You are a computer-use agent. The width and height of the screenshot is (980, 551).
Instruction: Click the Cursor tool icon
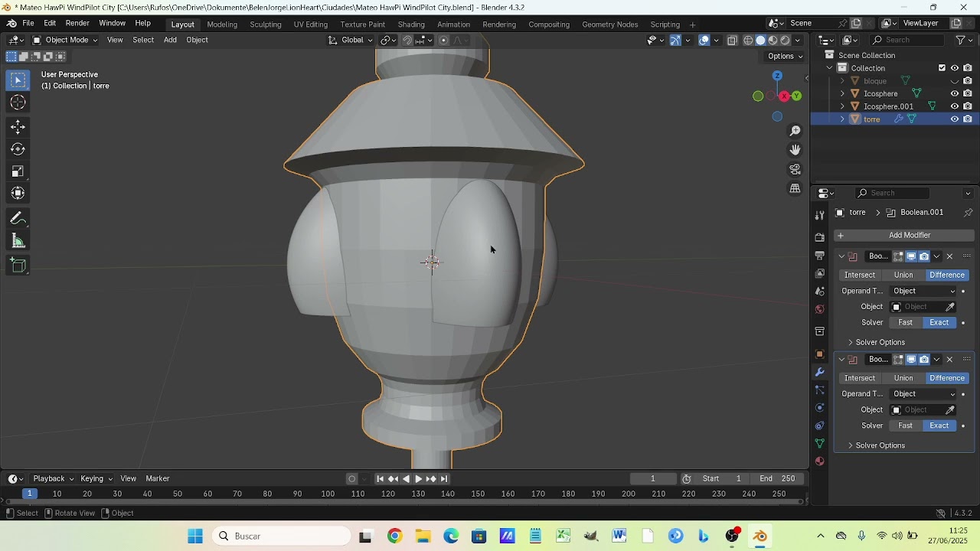pyautogui.click(x=18, y=103)
